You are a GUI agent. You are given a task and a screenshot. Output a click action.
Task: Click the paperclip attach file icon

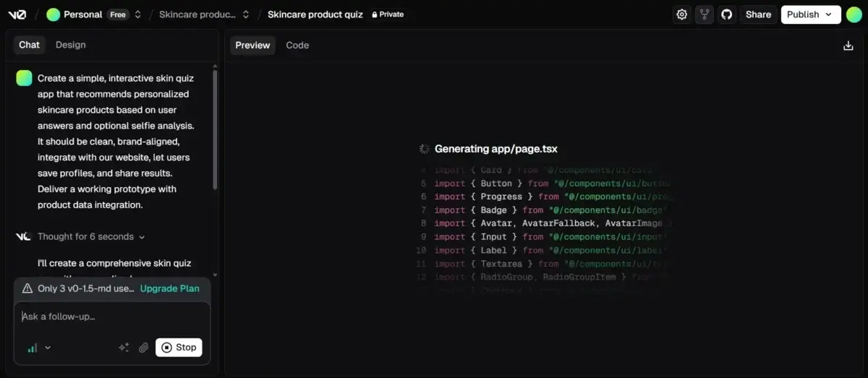coord(143,348)
